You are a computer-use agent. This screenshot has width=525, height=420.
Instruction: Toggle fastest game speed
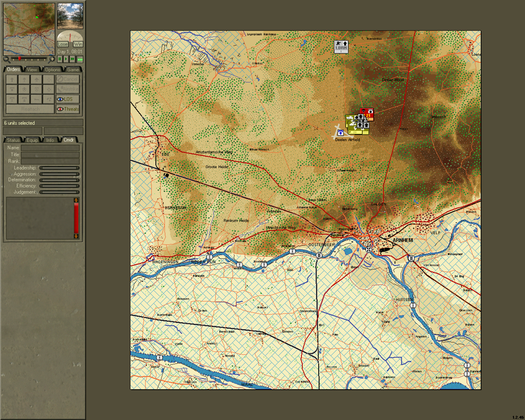80,59
